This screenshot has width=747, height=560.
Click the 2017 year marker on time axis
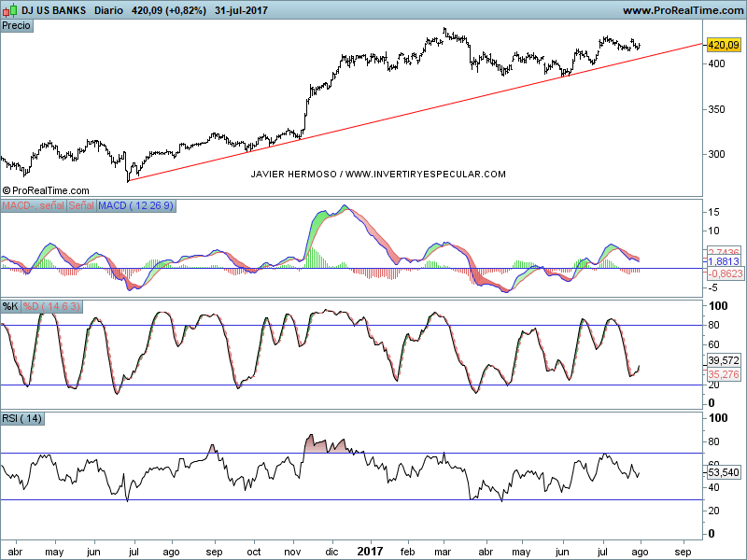(x=371, y=551)
